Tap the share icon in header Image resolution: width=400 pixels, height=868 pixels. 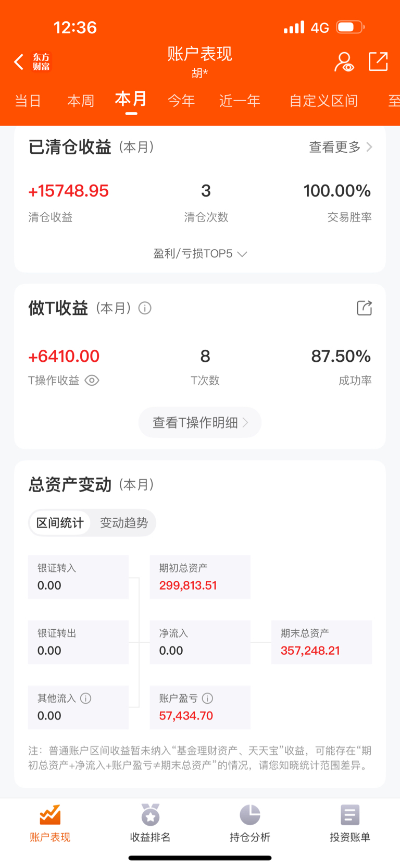378,62
